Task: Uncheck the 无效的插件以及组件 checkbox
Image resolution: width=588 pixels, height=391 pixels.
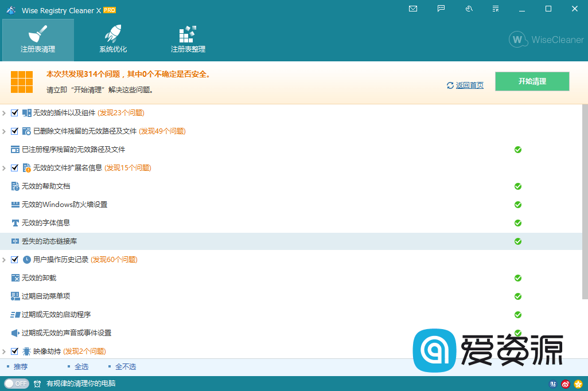Action: pyautogui.click(x=14, y=112)
